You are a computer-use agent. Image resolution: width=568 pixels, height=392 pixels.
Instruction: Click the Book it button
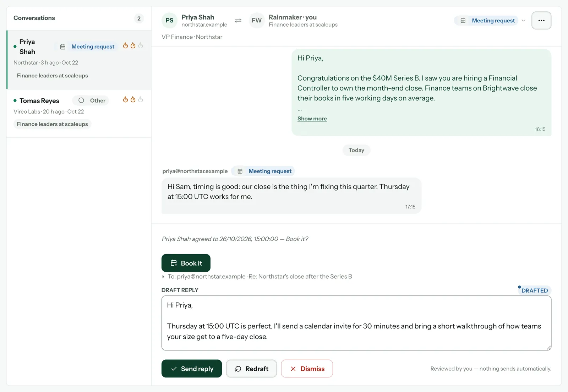pos(186,263)
